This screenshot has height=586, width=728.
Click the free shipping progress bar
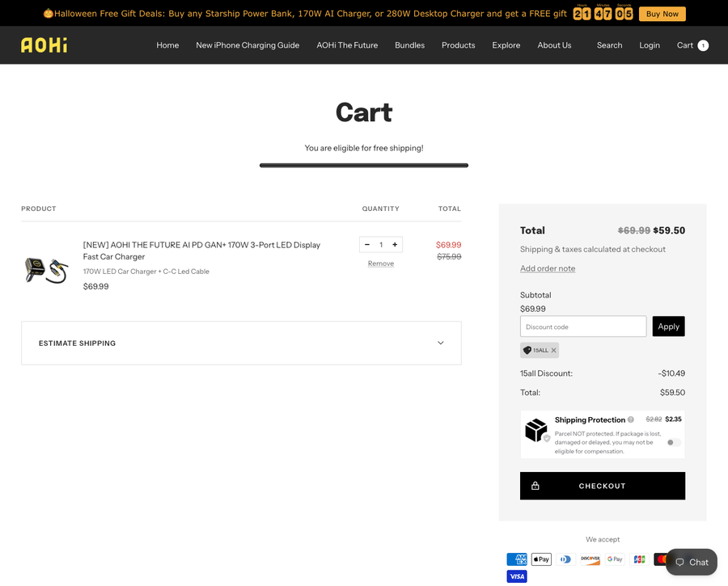[x=364, y=165]
